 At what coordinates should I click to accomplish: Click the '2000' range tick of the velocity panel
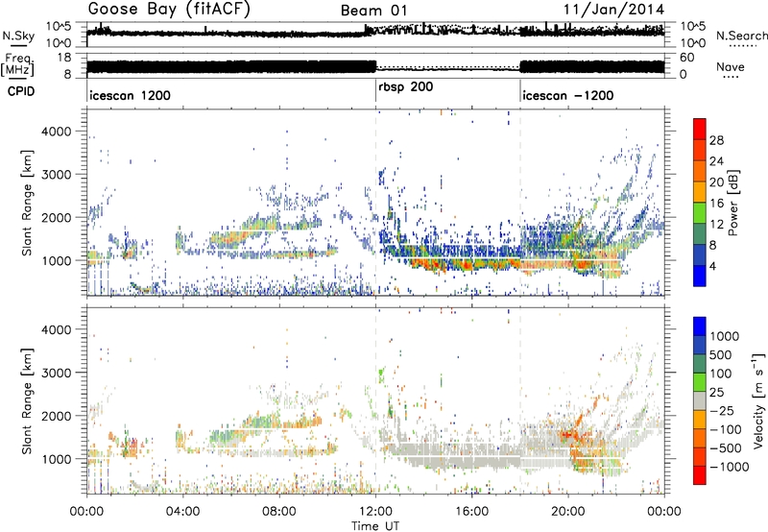click(57, 416)
